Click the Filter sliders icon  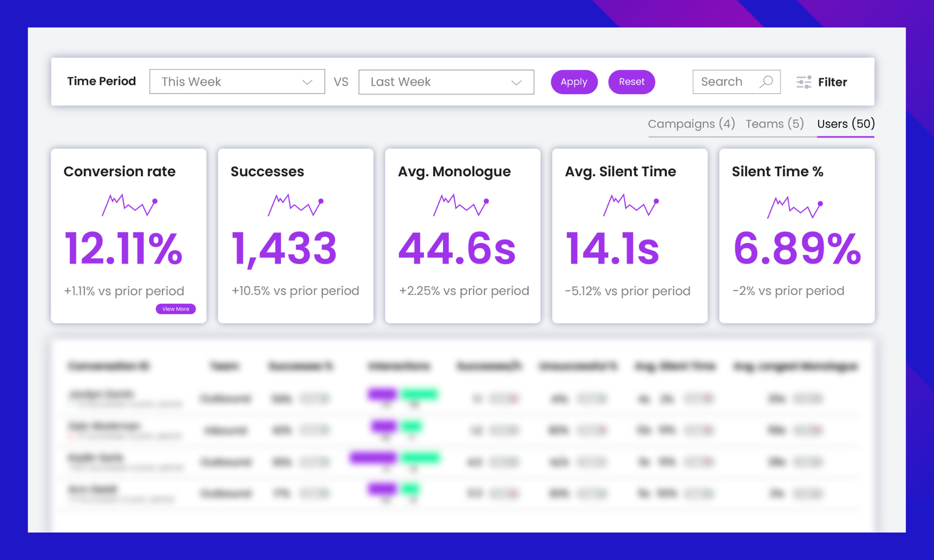(804, 82)
